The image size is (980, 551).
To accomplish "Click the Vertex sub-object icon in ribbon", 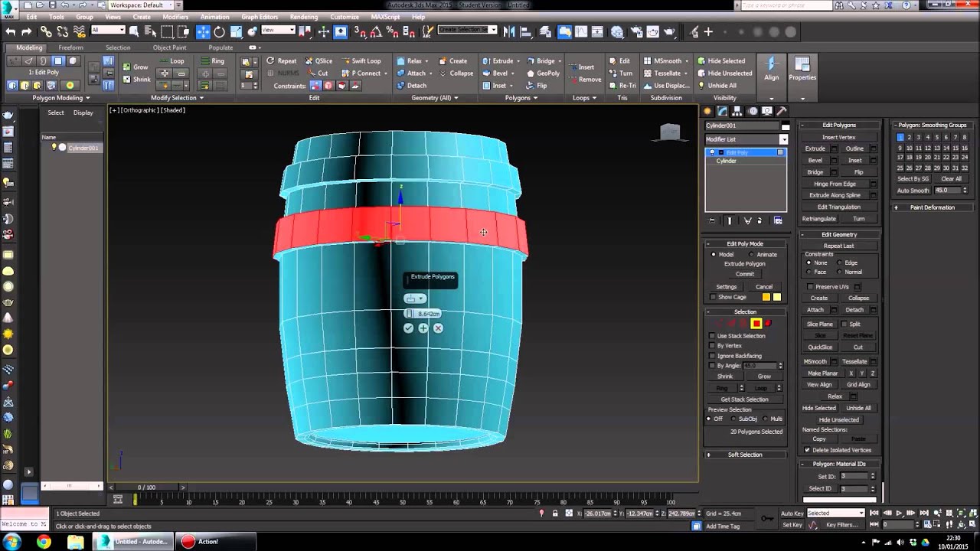I will [x=15, y=60].
